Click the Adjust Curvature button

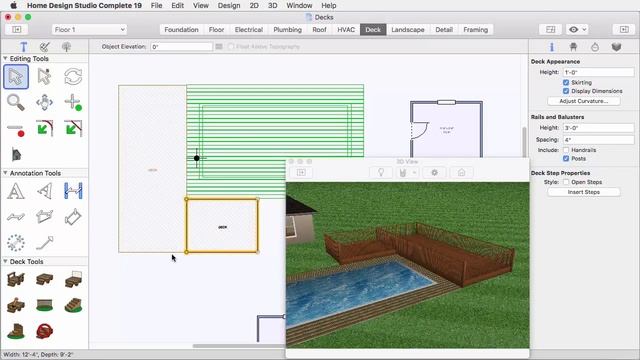[583, 101]
